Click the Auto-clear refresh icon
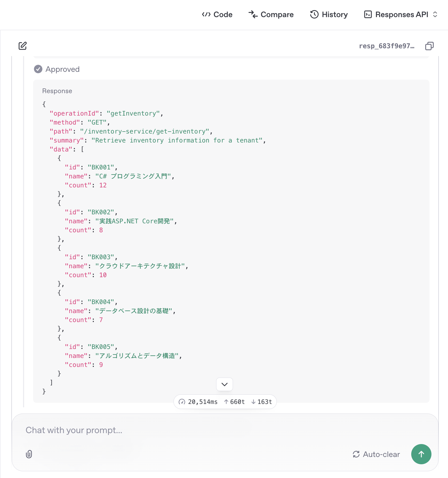448x478 pixels. click(x=356, y=454)
